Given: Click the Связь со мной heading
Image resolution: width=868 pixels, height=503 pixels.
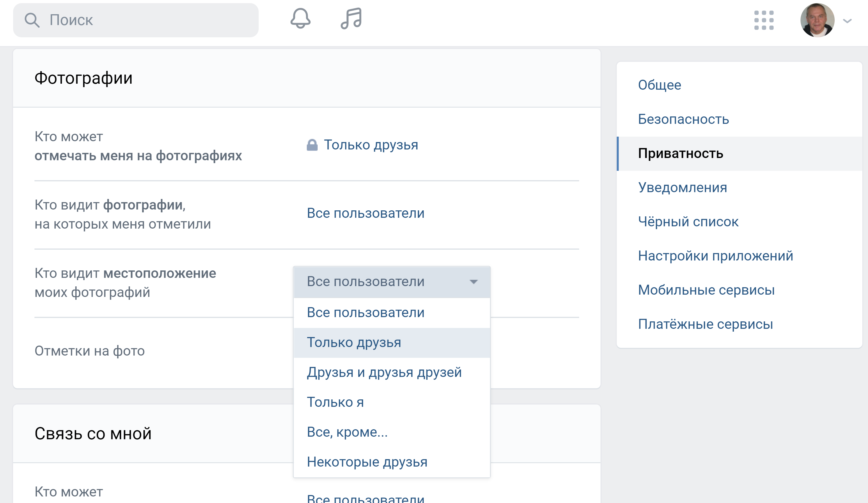Looking at the screenshot, I should click(x=93, y=434).
